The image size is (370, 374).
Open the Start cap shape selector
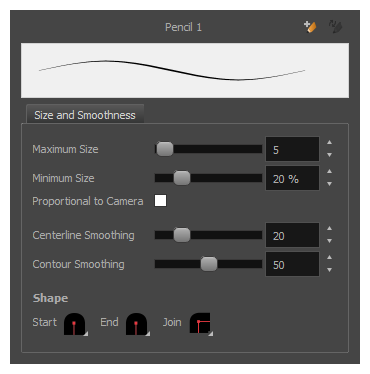click(76, 324)
